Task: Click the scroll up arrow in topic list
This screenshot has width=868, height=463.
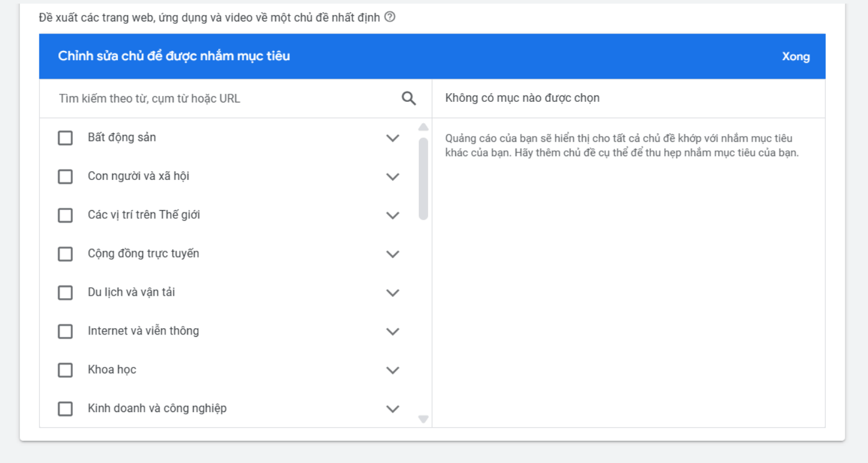Action: pos(424,127)
